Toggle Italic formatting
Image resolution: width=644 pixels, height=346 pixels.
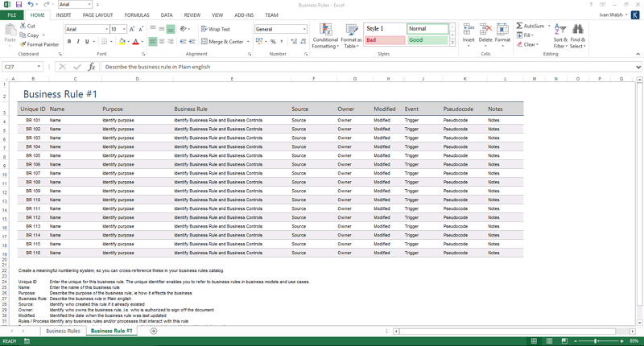pyautogui.click(x=78, y=42)
